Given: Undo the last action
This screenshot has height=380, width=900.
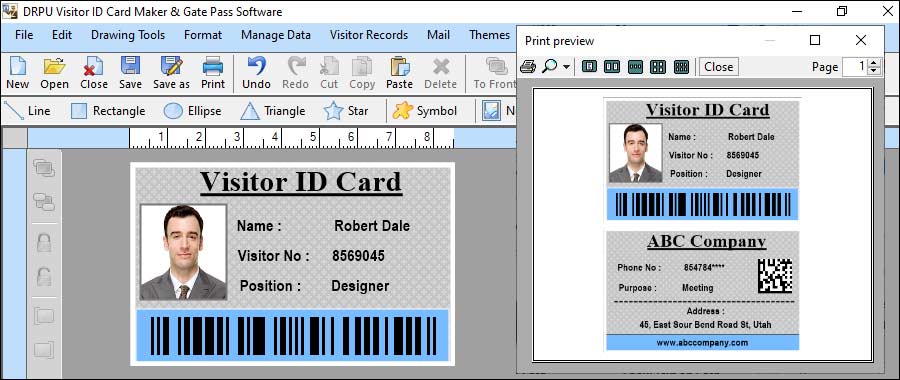Looking at the screenshot, I should coord(256,66).
